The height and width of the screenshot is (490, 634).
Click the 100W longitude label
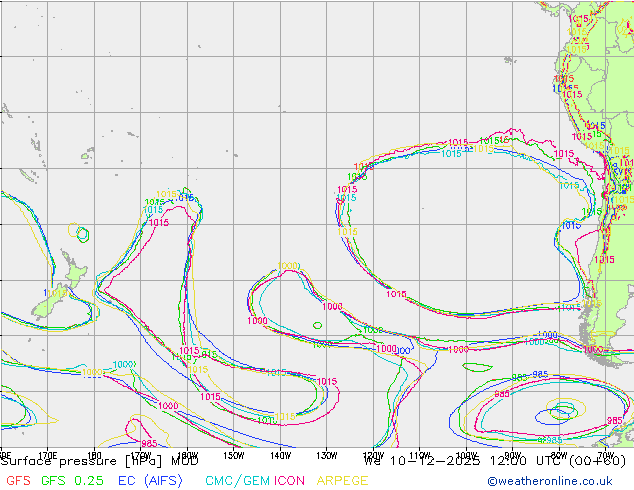tap(466, 455)
